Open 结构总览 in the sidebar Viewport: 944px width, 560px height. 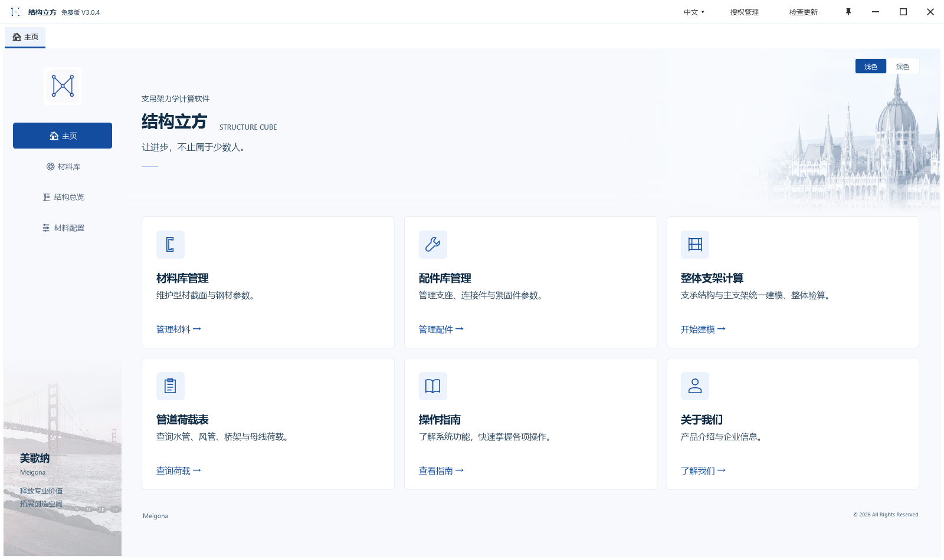[x=63, y=197]
